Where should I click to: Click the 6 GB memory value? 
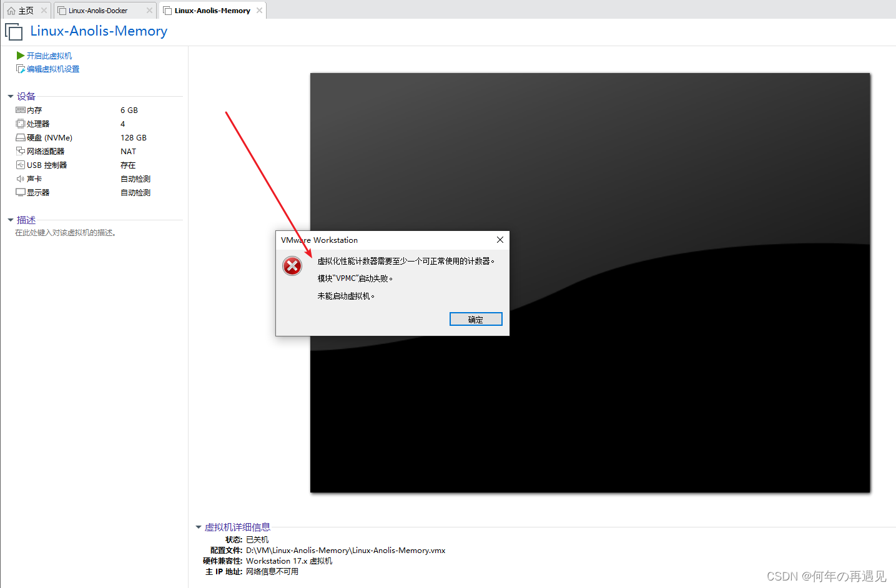129,110
